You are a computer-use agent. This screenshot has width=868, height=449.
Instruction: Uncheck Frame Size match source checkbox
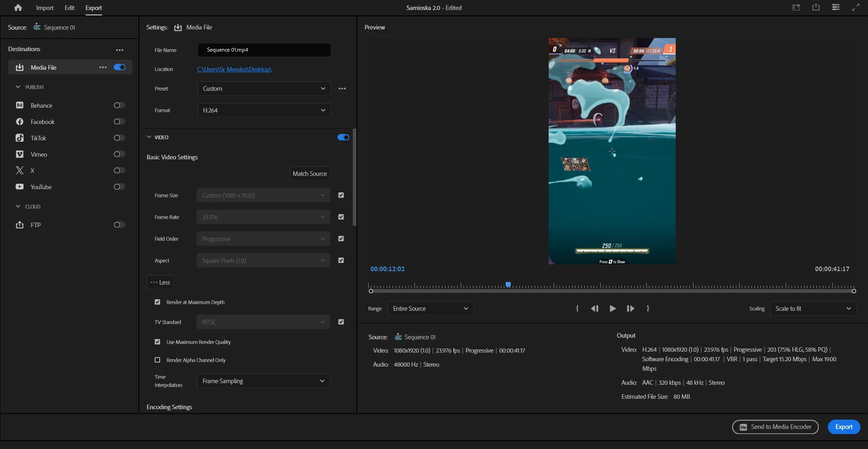tap(341, 196)
